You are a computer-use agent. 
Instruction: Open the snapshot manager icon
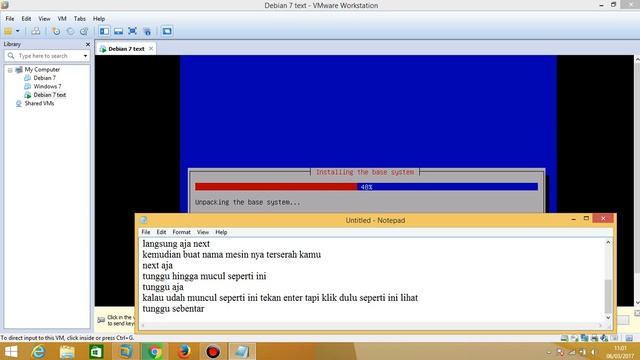click(84, 31)
